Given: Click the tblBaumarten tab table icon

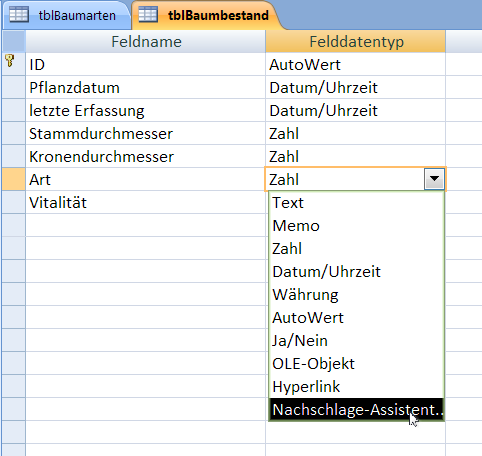Looking at the screenshot, I should tap(19, 15).
